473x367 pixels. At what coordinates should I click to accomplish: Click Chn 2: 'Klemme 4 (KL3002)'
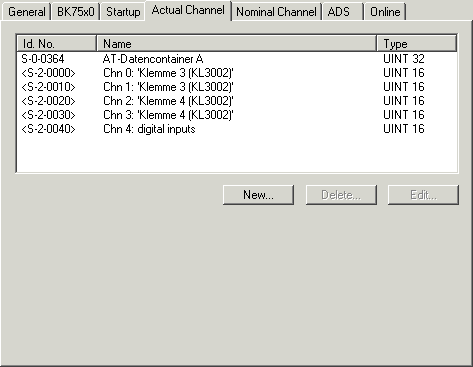coord(168,101)
